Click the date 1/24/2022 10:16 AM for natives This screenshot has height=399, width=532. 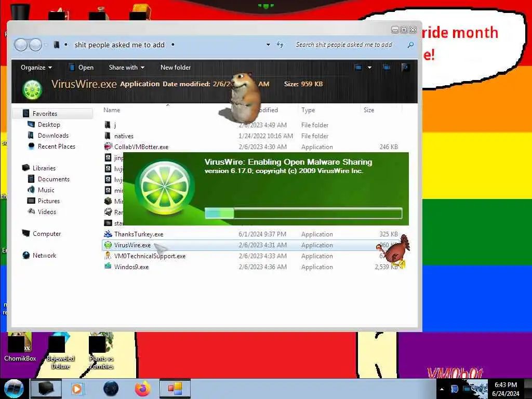pos(265,136)
